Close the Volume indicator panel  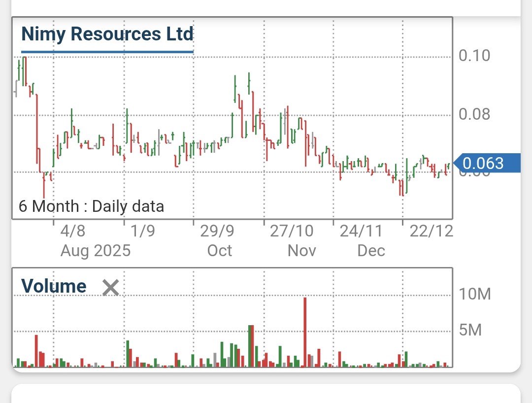tap(110, 288)
